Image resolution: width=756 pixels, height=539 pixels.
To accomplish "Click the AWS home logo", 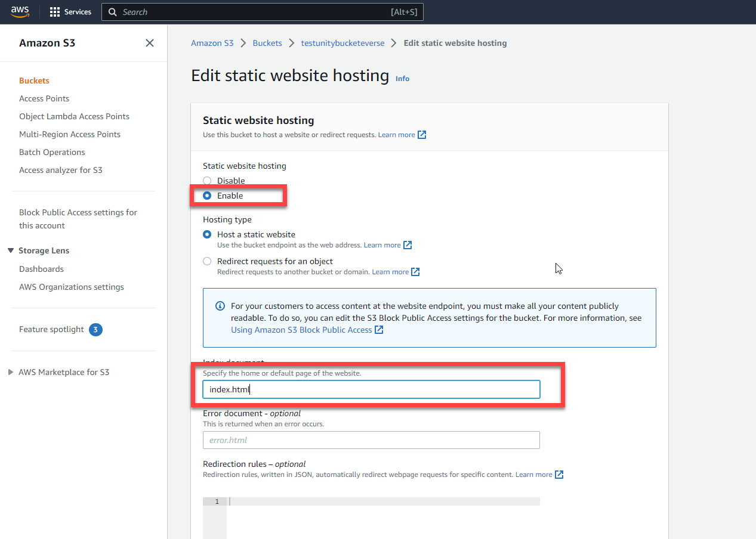I will 20,11.
